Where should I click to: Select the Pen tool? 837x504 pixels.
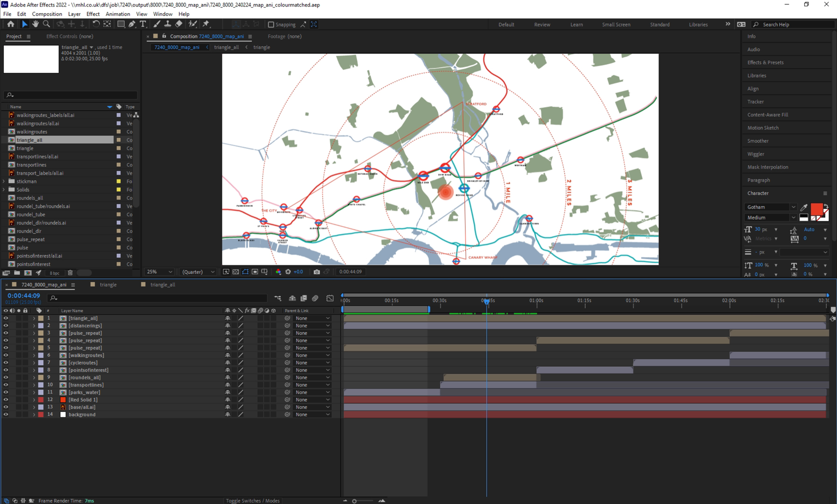132,24
